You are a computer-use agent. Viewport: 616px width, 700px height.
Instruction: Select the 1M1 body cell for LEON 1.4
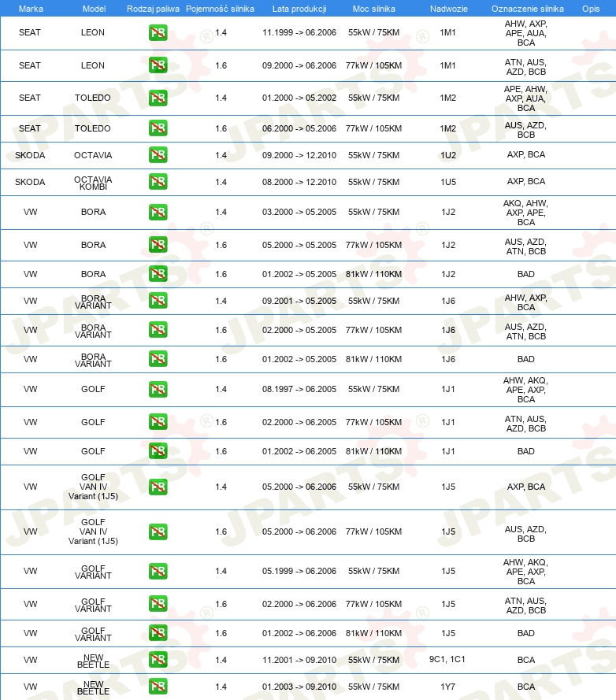click(447, 32)
